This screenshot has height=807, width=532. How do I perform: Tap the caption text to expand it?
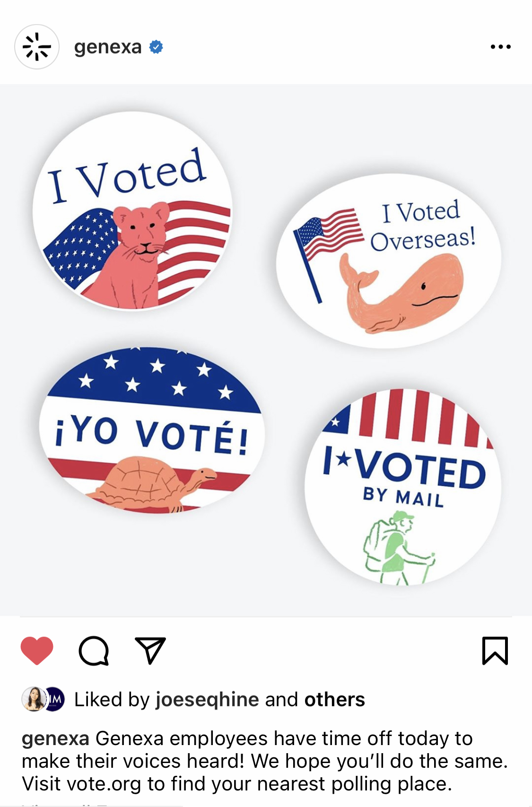265,761
